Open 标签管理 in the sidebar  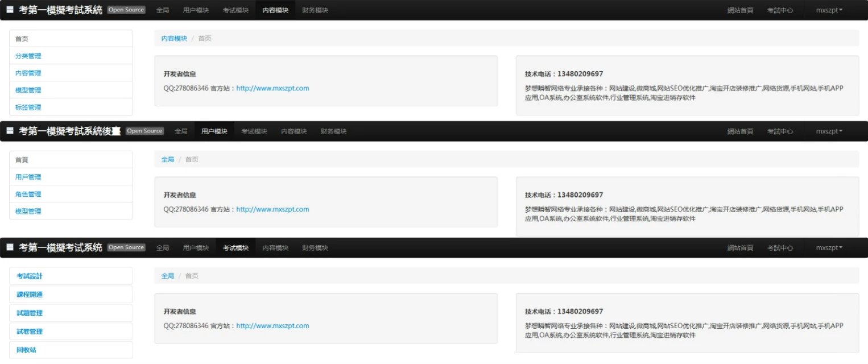click(x=28, y=107)
